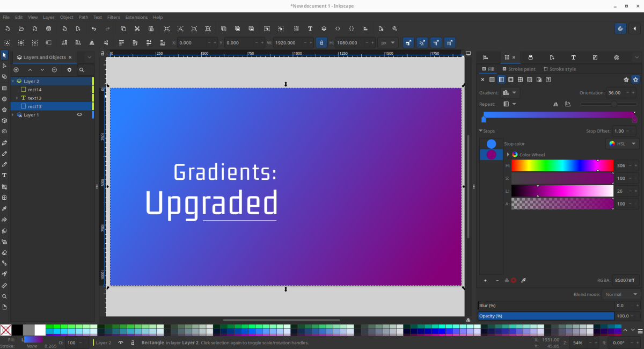Toggle current layer lock in status bar
This screenshot has width=644, height=349.
(133, 343)
